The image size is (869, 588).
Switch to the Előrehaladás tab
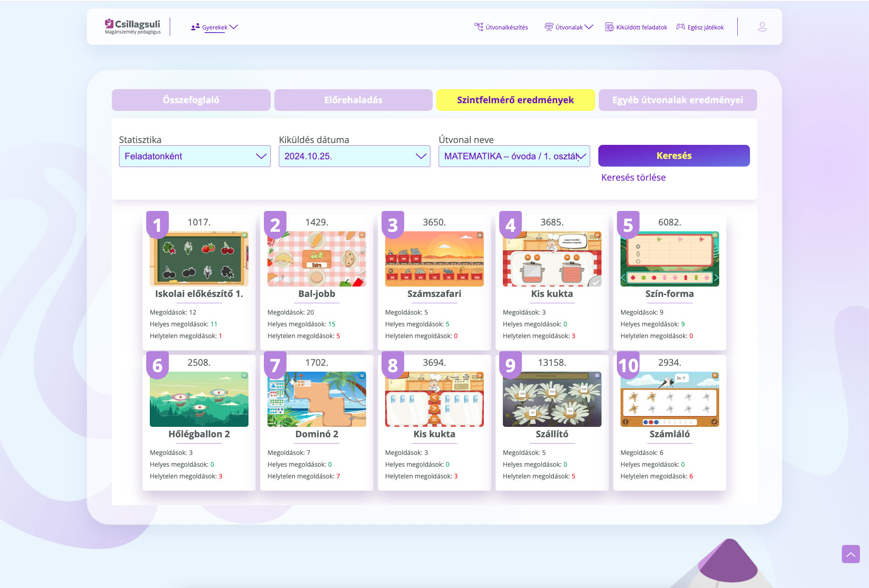pos(353,100)
